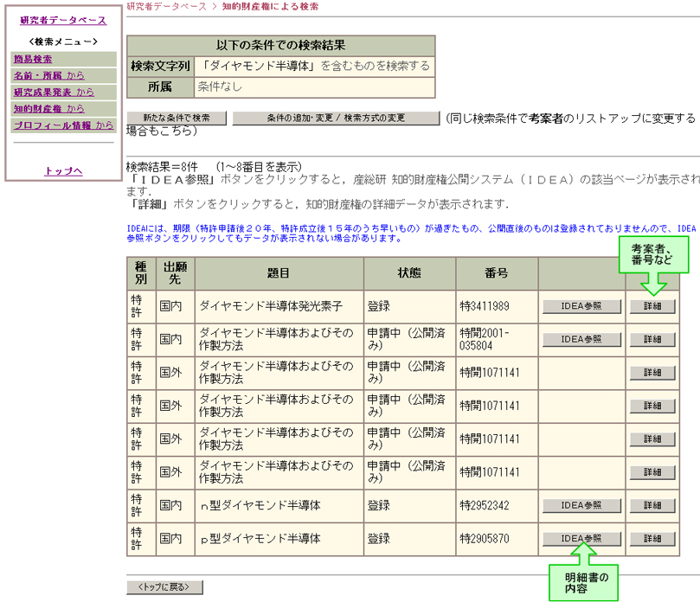Viewport: 700px width, 602px height.
Task: Go to トップへ link in sidebar
Action: tap(63, 171)
